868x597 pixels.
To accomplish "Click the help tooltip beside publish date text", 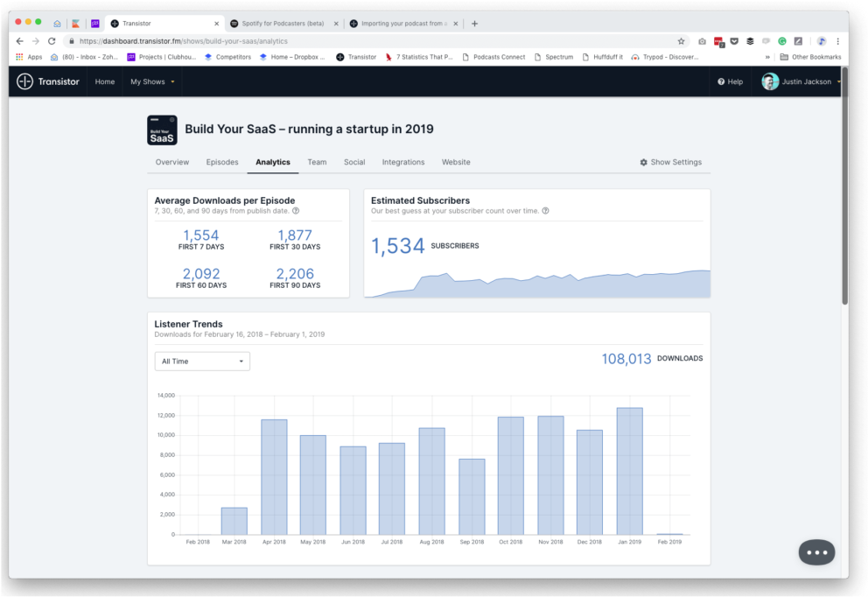I will 296,210.
